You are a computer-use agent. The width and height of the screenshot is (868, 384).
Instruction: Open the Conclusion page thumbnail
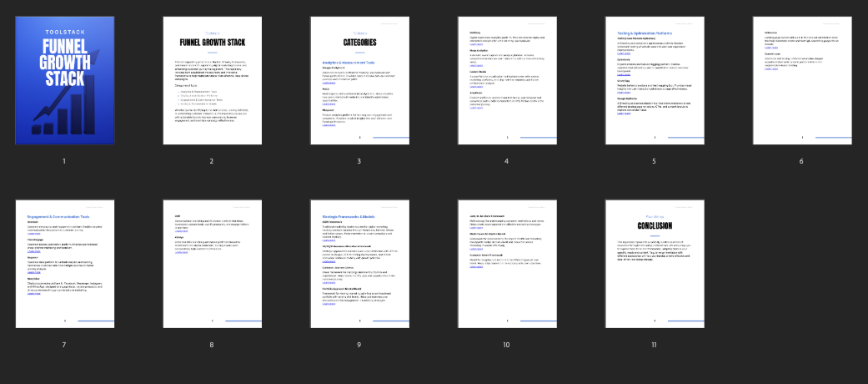tap(655, 264)
